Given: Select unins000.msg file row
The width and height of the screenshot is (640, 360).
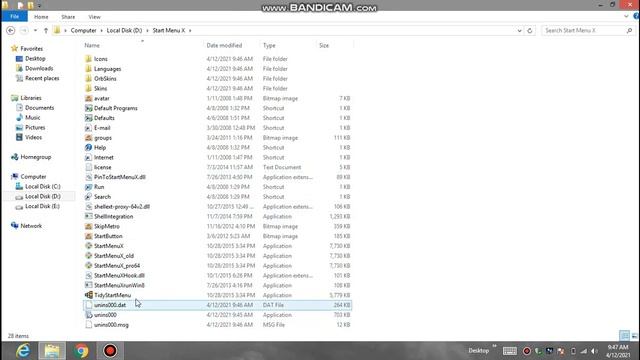Looking at the screenshot, I should click(218, 325).
